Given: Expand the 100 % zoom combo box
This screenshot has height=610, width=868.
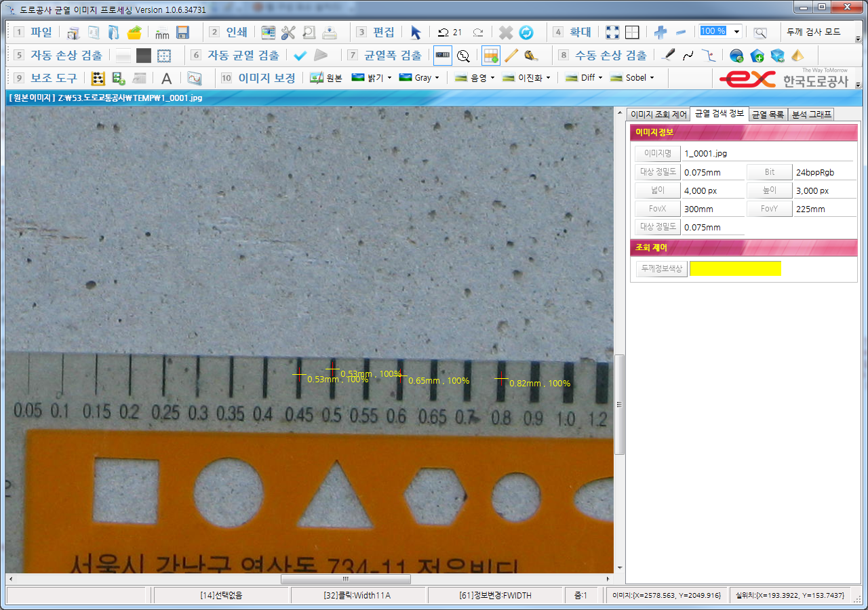Looking at the screenshot, I should (x=736, y=32).
